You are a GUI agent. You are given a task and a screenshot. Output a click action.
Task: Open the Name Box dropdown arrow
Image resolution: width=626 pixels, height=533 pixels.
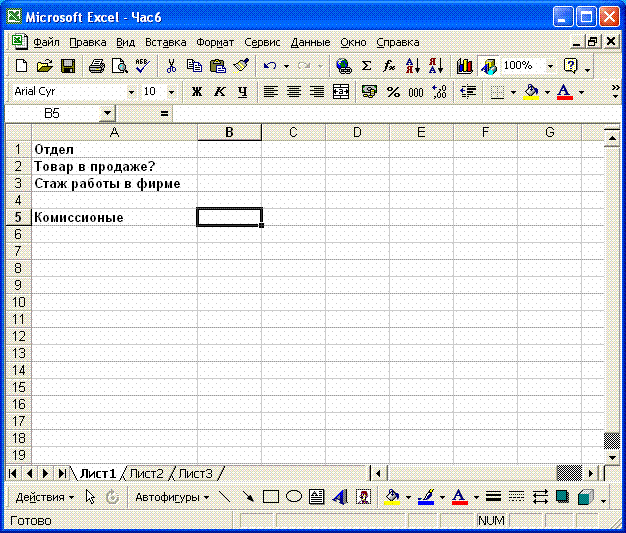pyautogui.click(x=107, y=113)
